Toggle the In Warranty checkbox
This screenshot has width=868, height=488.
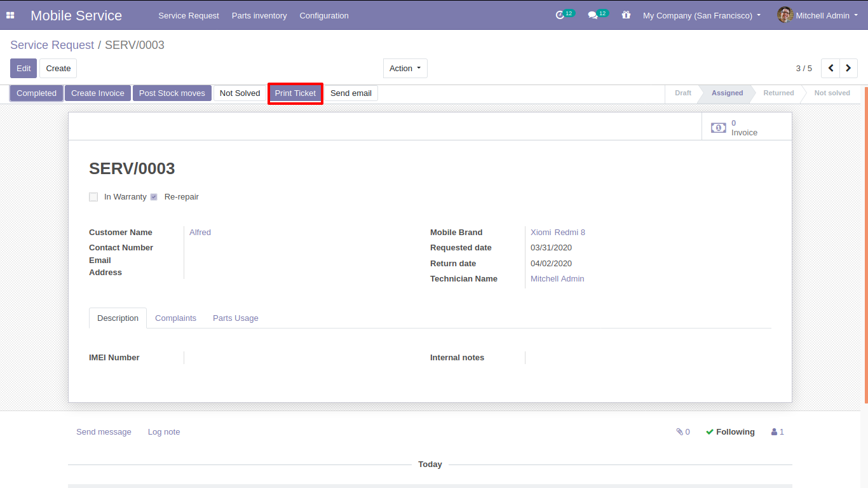[x=93, y=197]
